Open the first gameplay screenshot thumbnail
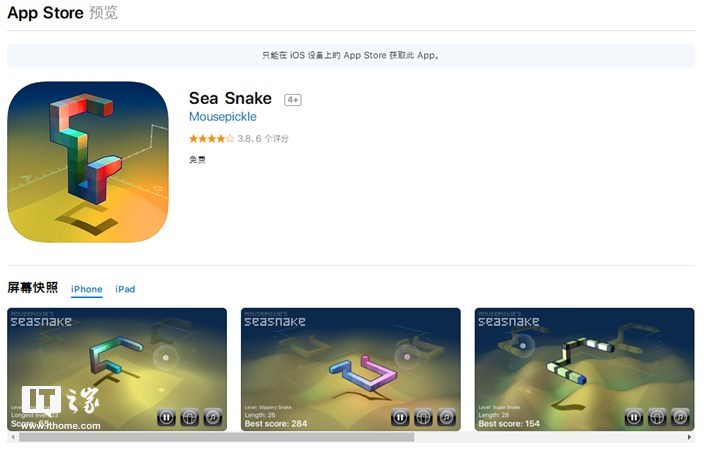 (117, 369)
